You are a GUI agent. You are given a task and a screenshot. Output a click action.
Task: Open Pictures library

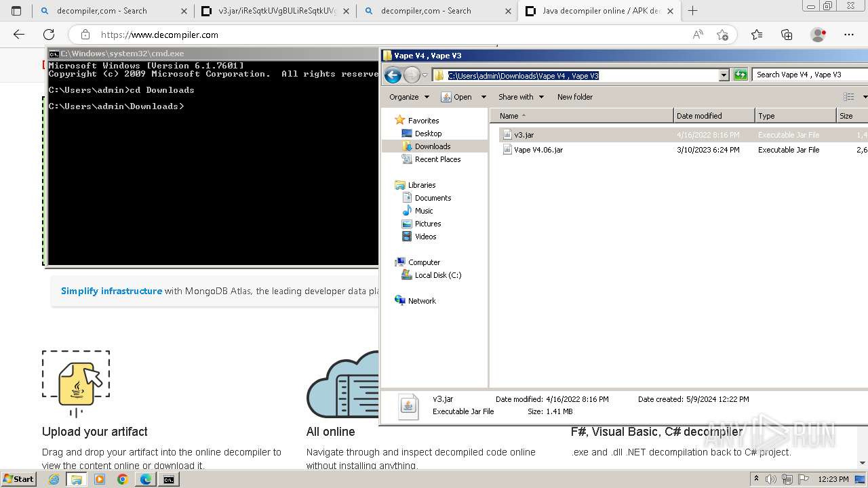[428, 224]
